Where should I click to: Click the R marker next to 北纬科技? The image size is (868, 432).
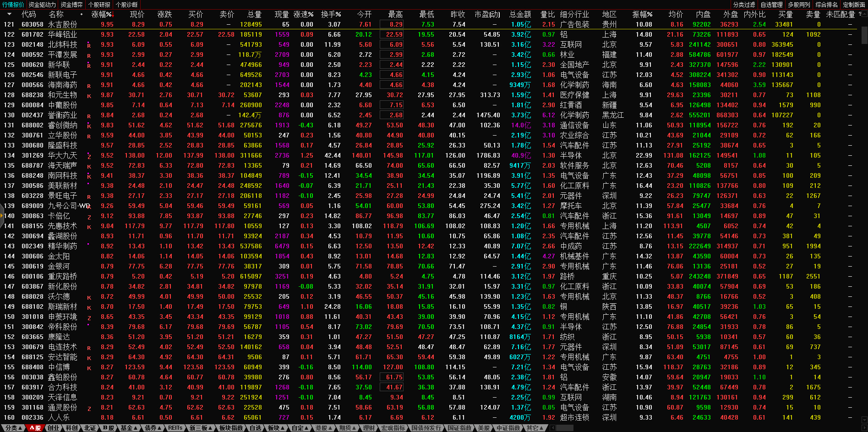click(x=89, y=45)
